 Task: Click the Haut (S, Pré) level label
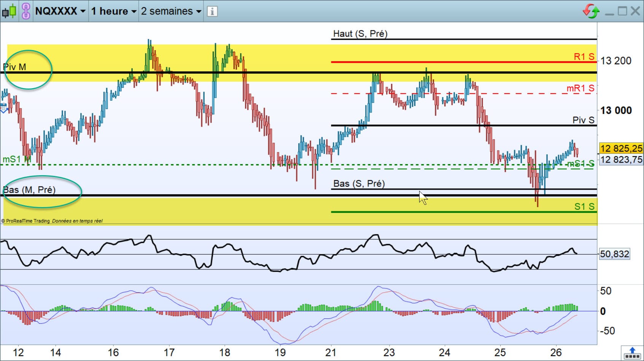[360, 33]
